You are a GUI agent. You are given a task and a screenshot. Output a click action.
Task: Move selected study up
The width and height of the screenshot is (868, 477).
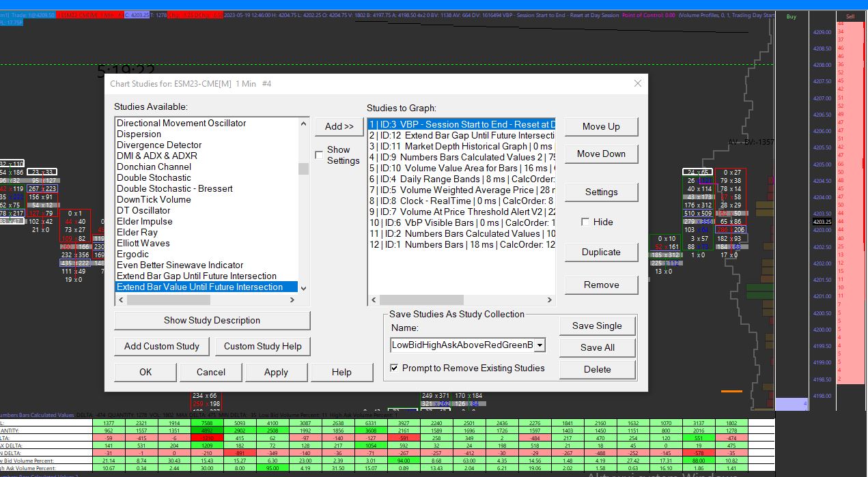coord(601,126)
